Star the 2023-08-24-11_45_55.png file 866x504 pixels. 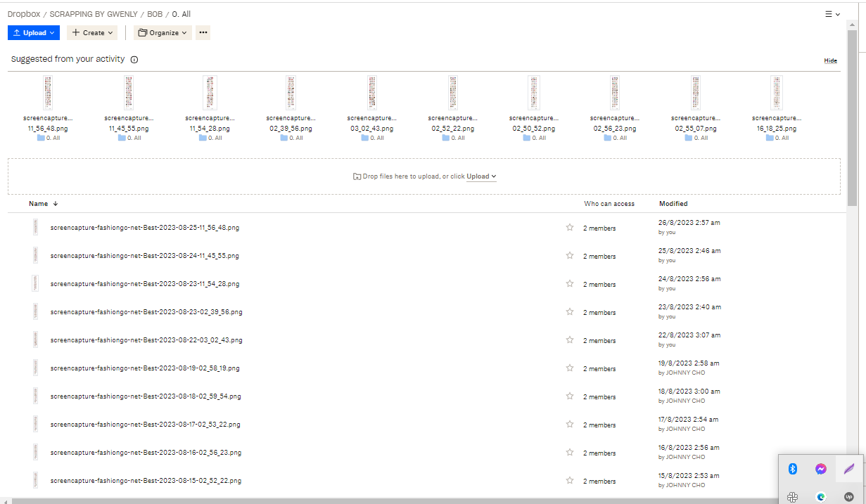coord(570,256)
